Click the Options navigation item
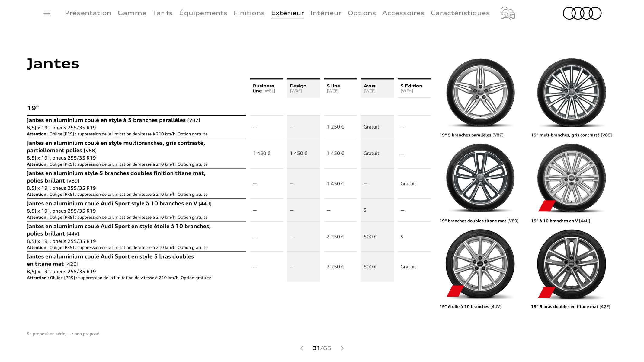The height and width of the screenshot is (362, 644). click(362, 13)
